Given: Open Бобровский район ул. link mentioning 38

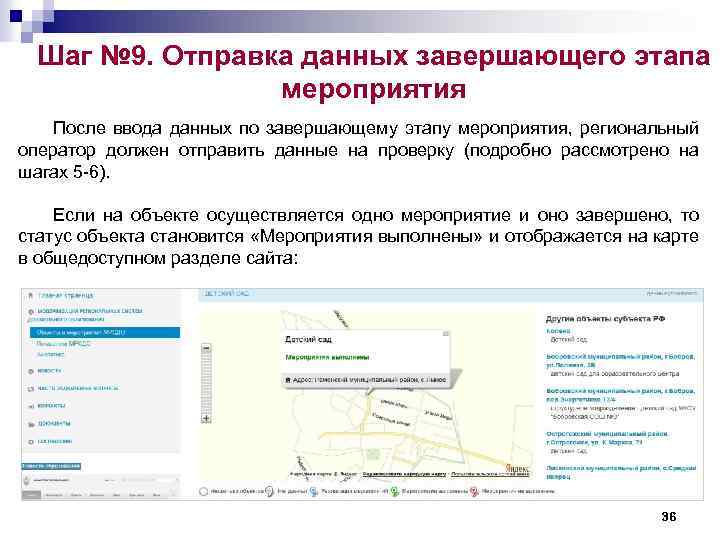Looking at the screenshot, I should 620,360.
